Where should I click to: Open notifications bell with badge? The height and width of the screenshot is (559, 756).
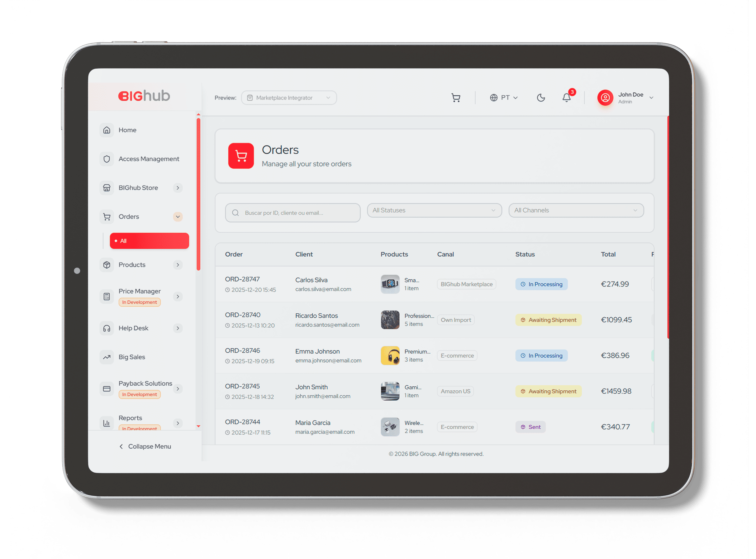(567, 98)
